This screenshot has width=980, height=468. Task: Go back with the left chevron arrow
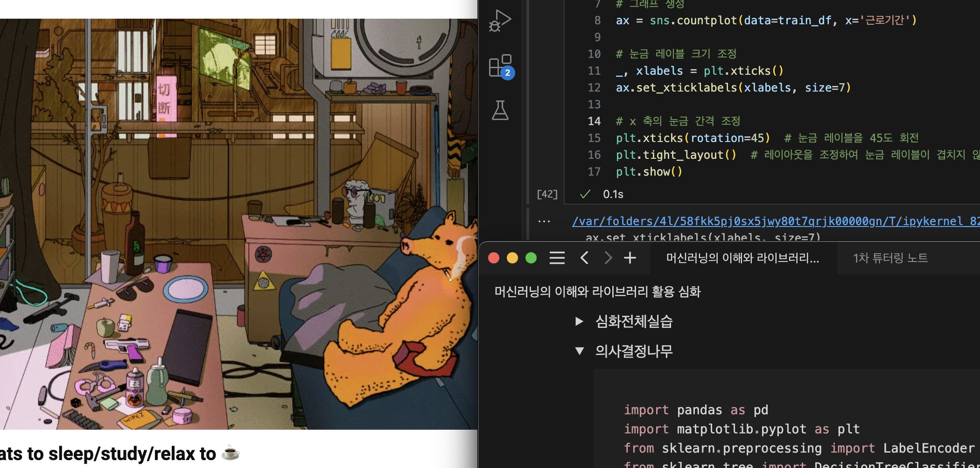(x=584, y=258)
